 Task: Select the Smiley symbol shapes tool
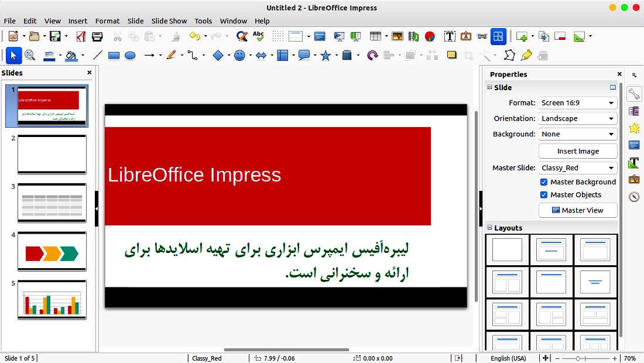239,55
